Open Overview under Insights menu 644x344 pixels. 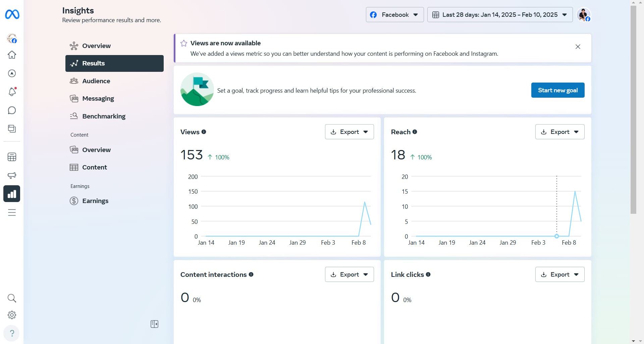point(114,46)
